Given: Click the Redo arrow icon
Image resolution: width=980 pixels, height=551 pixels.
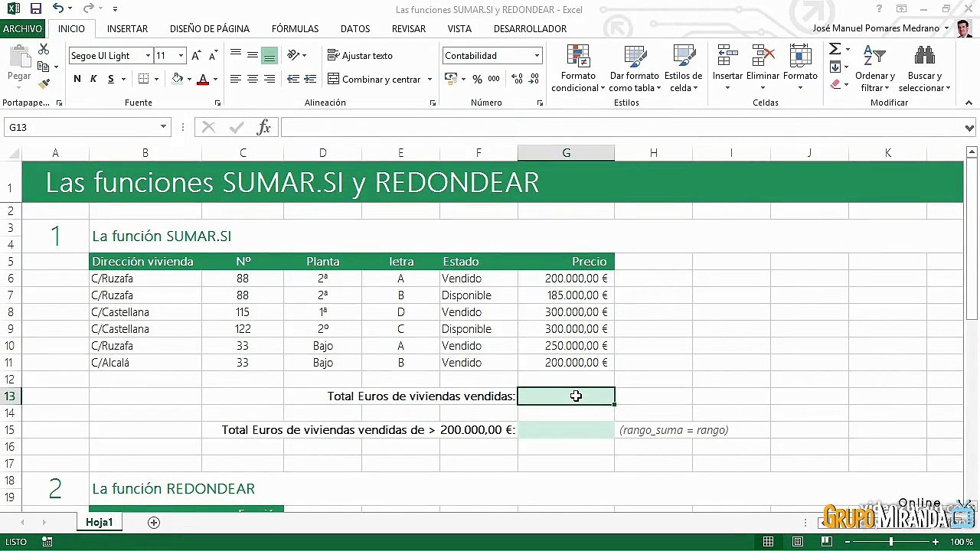Looking at the screenshot, I should click(x=88, y=9).
